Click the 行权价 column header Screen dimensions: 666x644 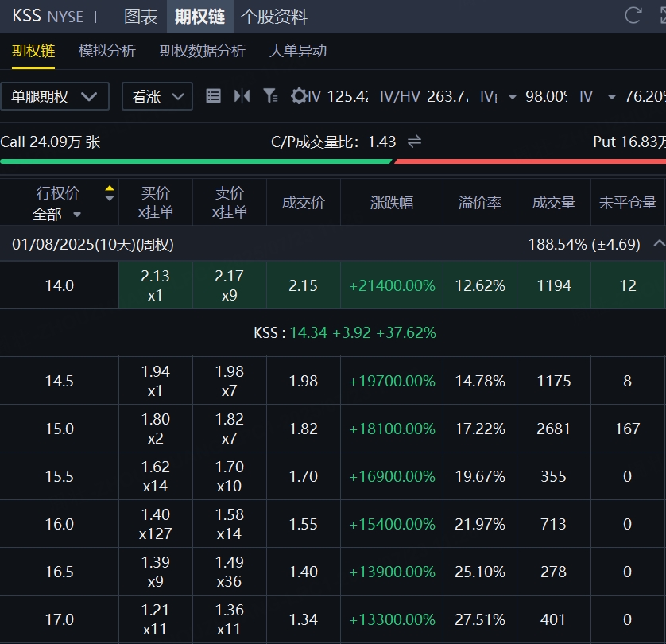pos(58,193)
